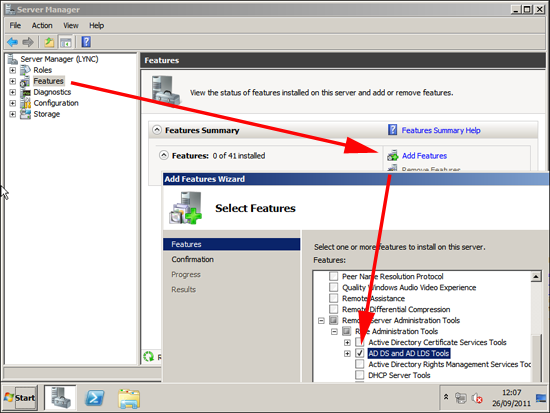Click the Diagnostics node icon

(x=25, y=93)
